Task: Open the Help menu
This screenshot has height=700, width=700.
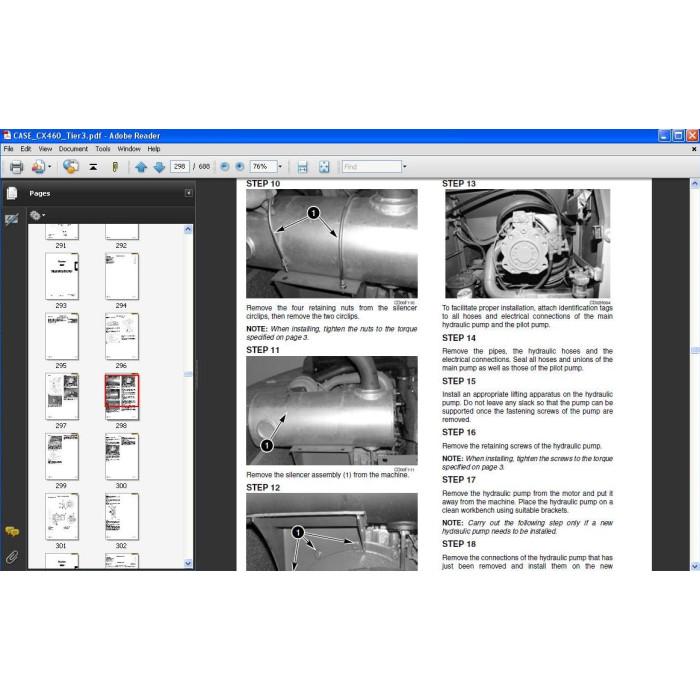Action: (x=154, y=149)
